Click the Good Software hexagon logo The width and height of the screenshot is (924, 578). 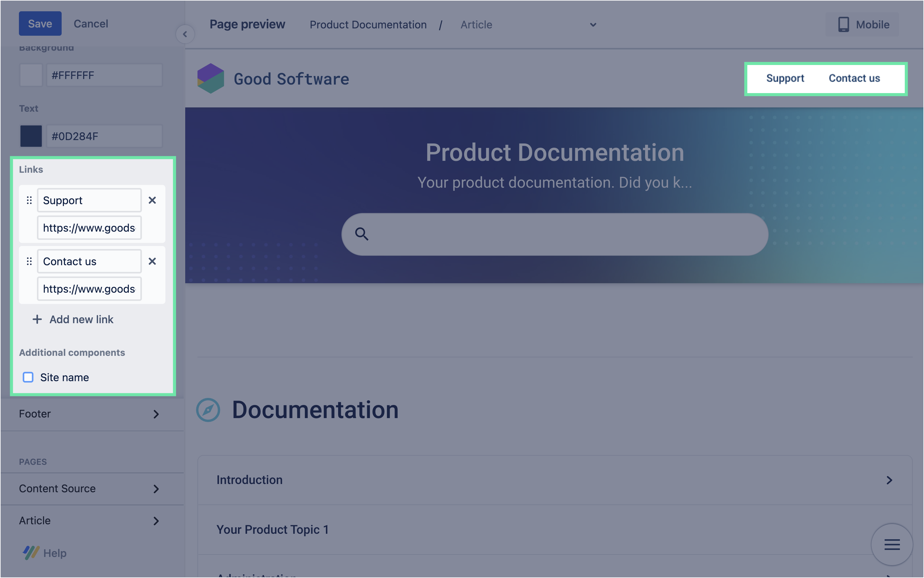pos(211,78)
